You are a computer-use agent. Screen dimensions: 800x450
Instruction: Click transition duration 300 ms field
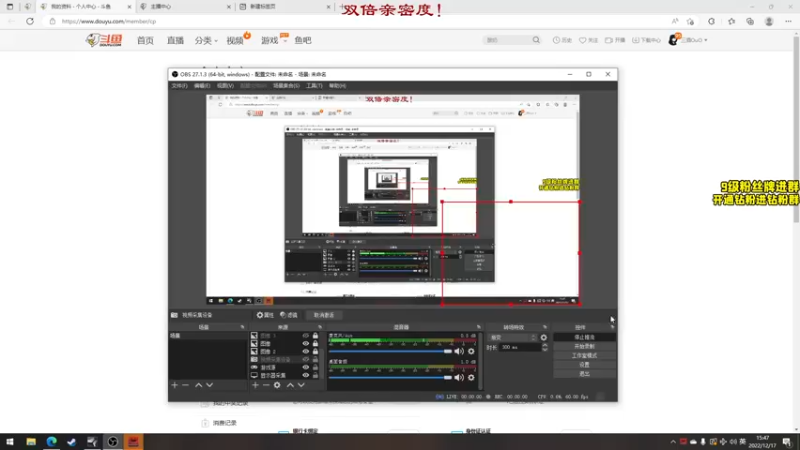coord(519,347)
